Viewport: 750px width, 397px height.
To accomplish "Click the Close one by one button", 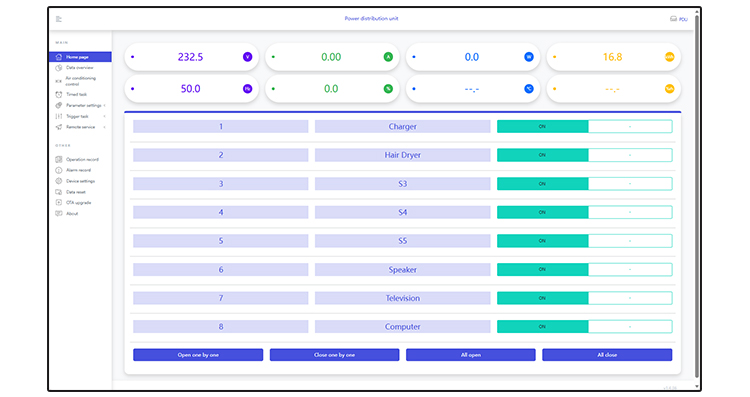I will tap(334, 355).
